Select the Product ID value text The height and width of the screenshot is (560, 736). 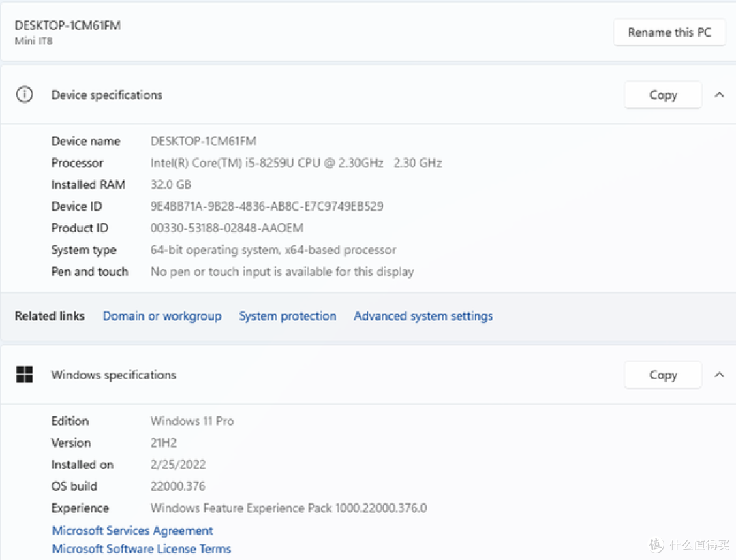227,228
